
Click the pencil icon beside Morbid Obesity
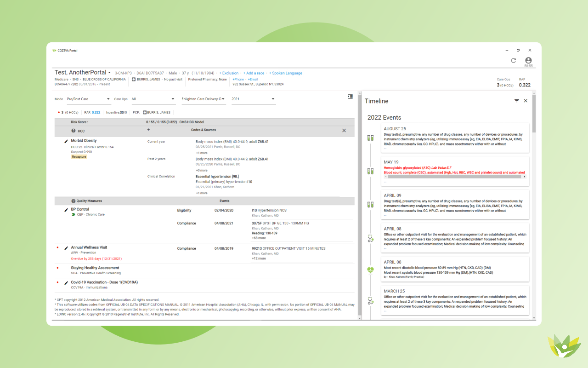(x=66, y=141)
